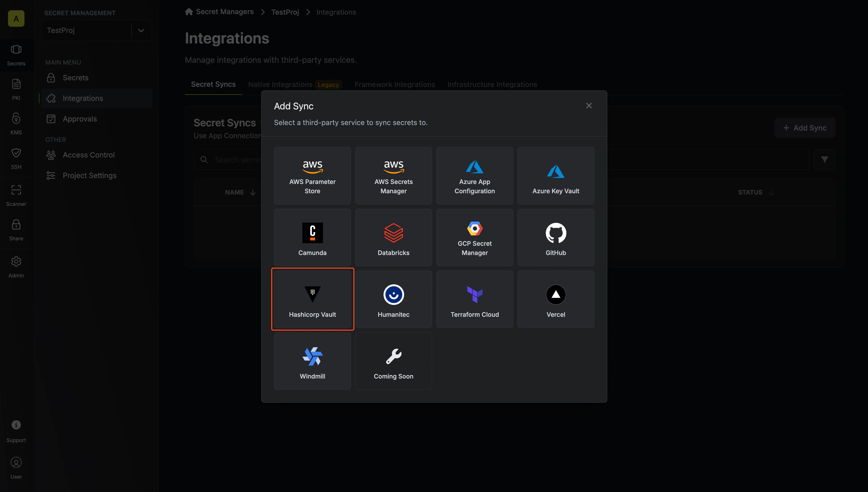Choose Databricks sync option
The image size is (868, 492).
[393, 238]
